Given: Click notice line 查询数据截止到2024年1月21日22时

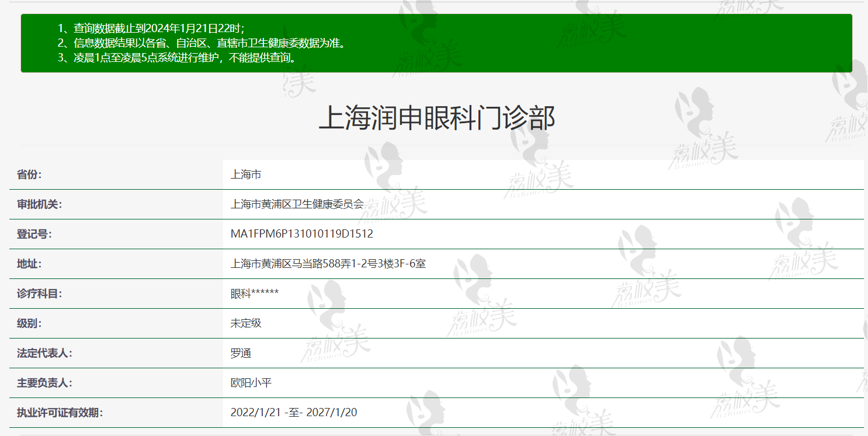Looking at the screenshot, I should (x=151, y=28).
